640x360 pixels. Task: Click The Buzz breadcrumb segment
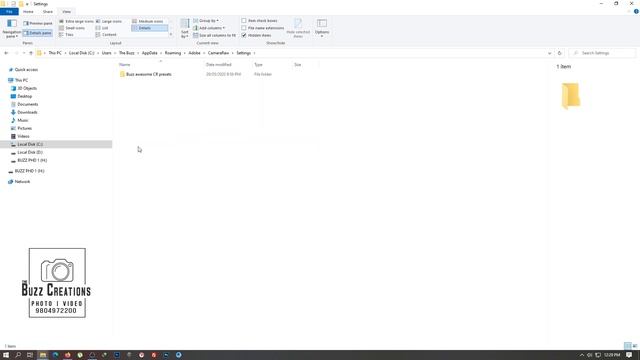tap(127, 53)
